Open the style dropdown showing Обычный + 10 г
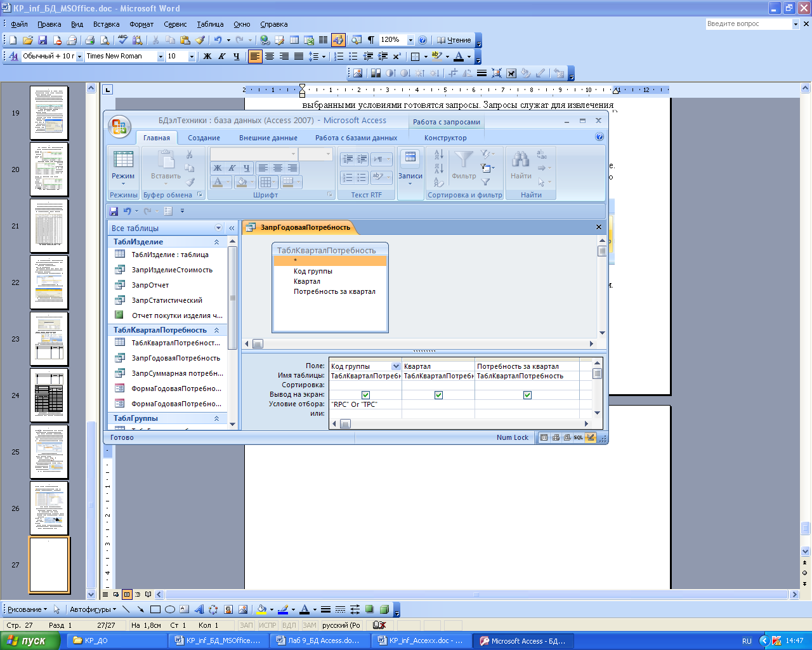 tap(79, 56)
